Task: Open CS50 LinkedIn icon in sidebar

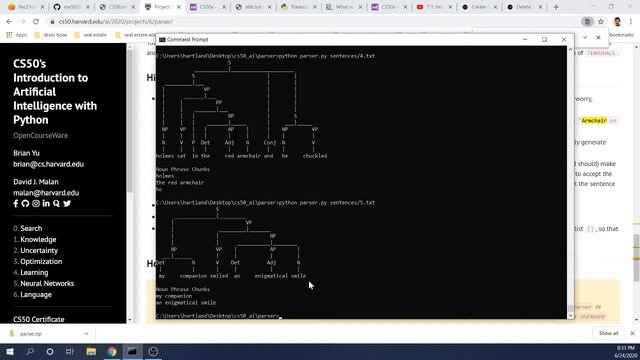Action: click(46, 203)
